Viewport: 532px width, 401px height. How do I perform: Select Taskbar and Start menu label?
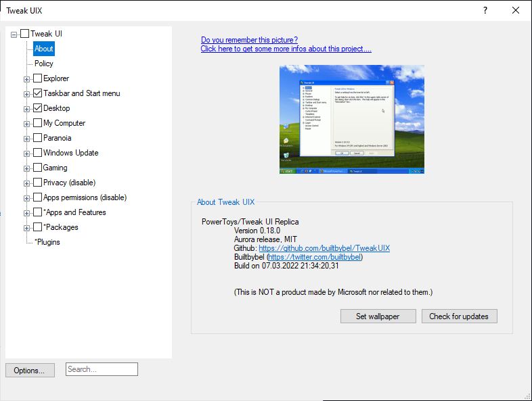tap(82, 93)
